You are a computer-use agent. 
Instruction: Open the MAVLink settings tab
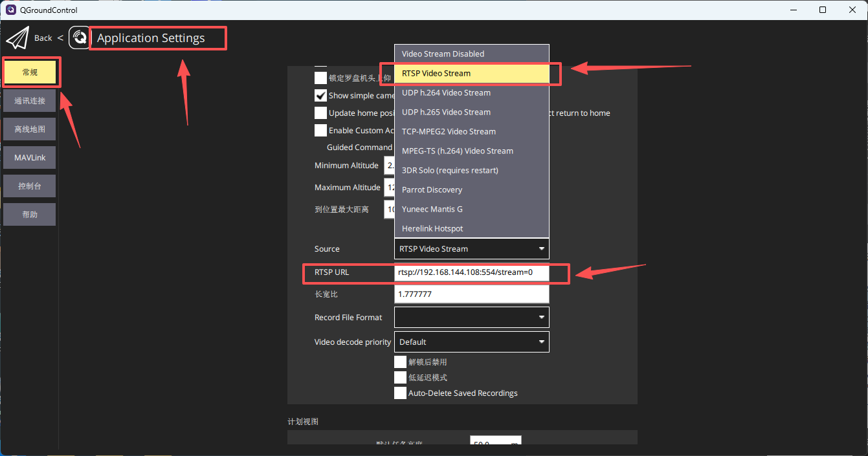(30, 158)
